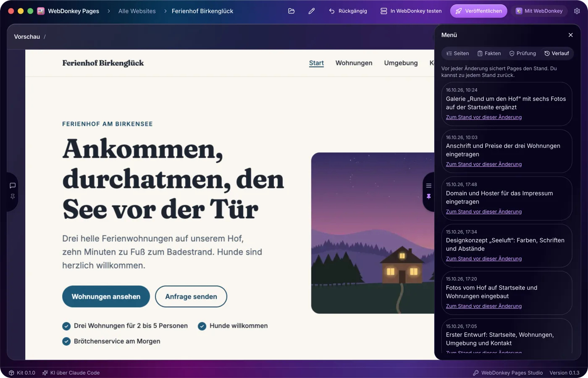Click Brötchenservice am Morgen text

(117, 341)
